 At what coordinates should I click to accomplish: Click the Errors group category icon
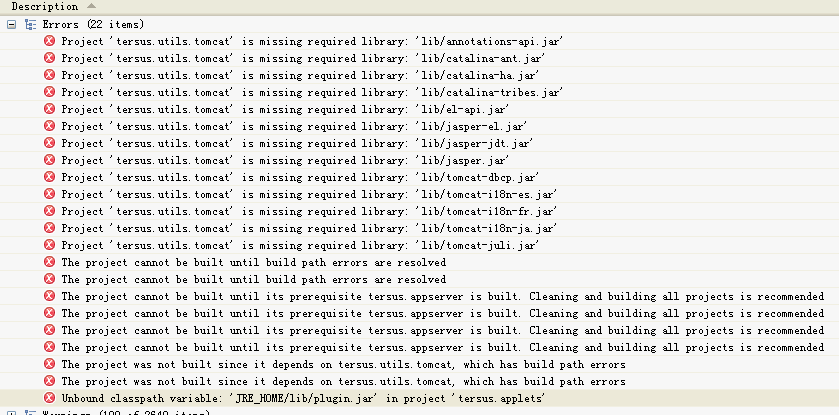[x=31, y=25]
